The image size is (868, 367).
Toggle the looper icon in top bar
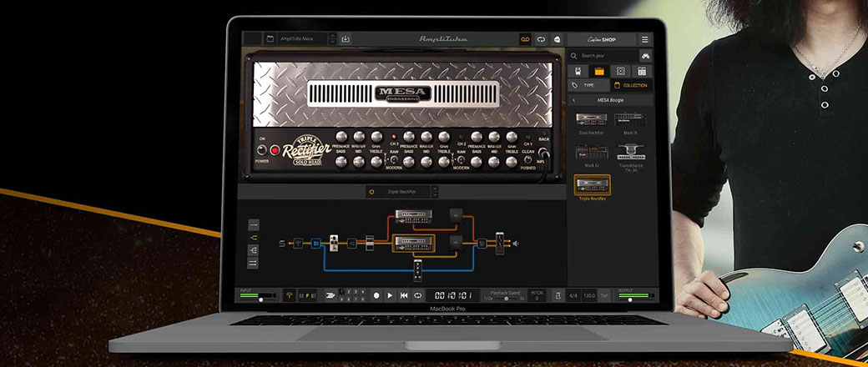[x=541, y=38]
